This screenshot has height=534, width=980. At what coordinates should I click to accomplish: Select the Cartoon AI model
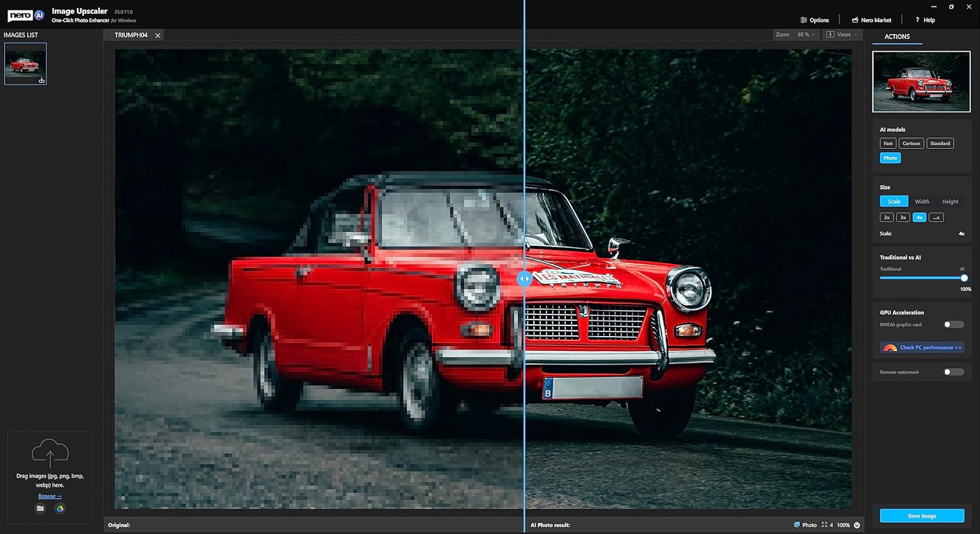[911, 144]
